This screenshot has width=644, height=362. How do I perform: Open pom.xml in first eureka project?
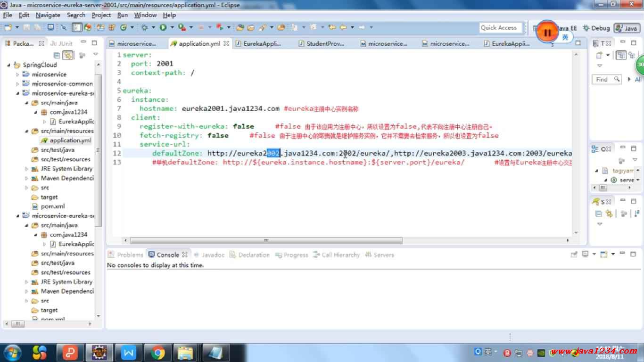click(x=52, y=206)
